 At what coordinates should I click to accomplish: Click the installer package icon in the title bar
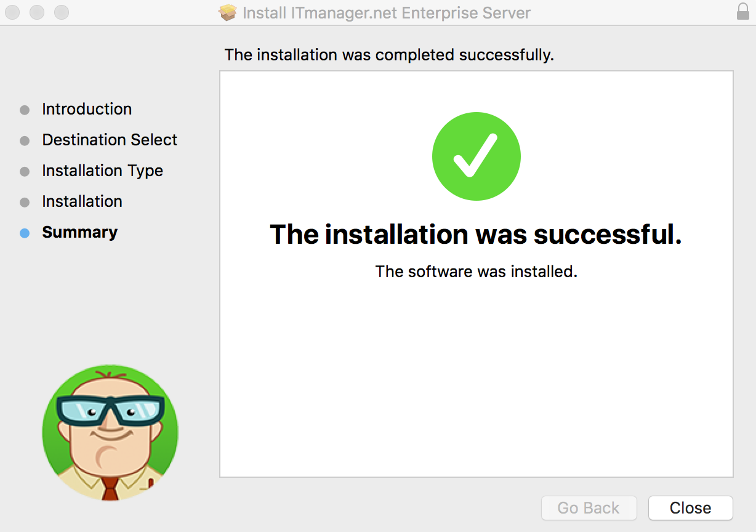pos(227,12)
